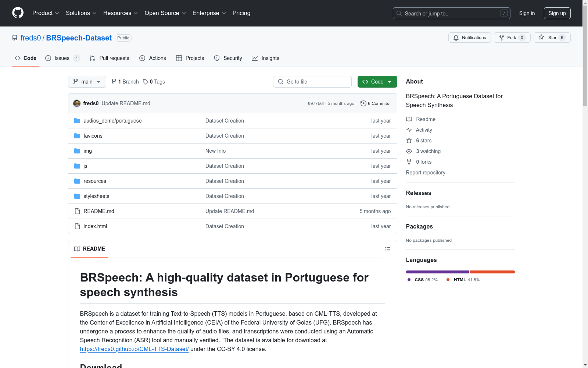Screen dimensions: 588x368
Task: Open commit hash 6977b6f
Action: [x=316, y=103]
